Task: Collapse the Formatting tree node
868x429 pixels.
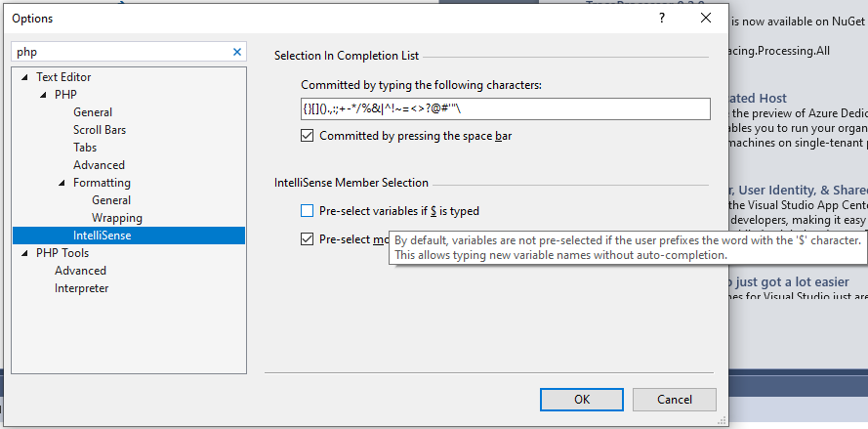Action: tap(62, 183)
